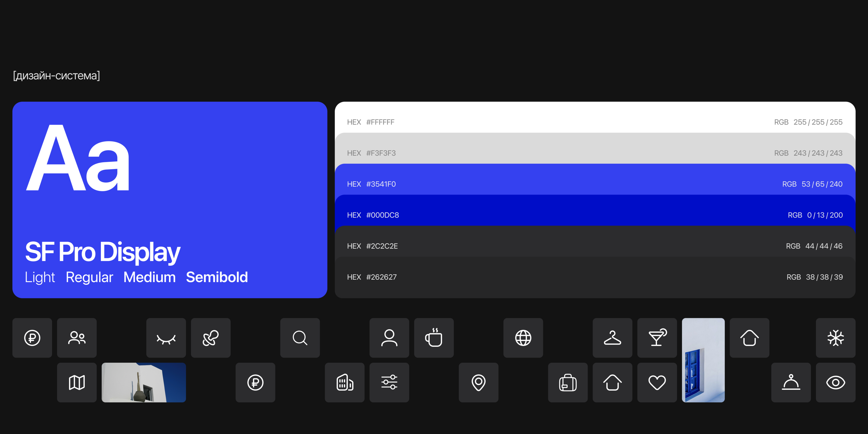Select the #3541F0 blue color swatch
The height and width of the screenshot is (434, 868).
(595, 182)
